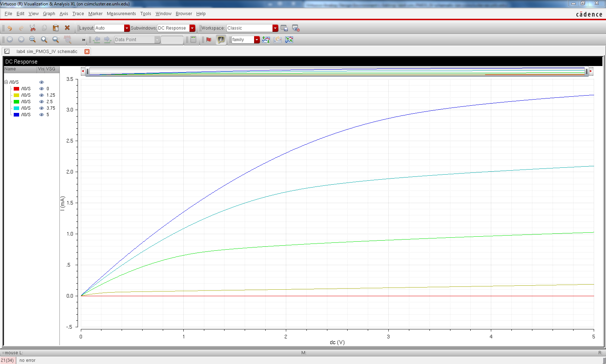Expand toolbar overflow chevron
This screenshot has width=606, height=364.
[83, 40]
